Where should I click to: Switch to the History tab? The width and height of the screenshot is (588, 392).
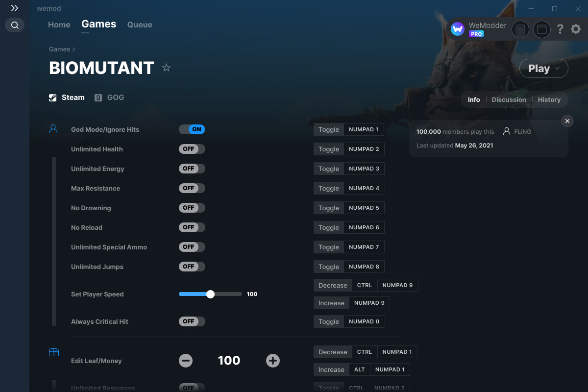tap(549, 99)
